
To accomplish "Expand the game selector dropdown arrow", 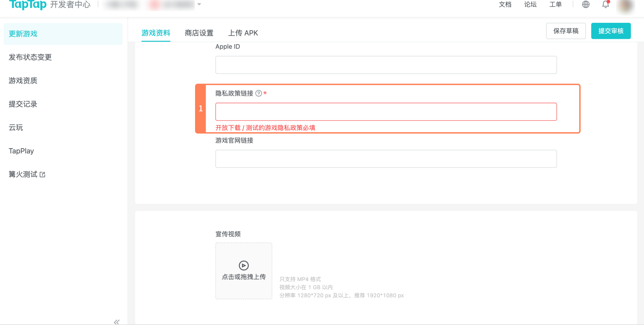I will (199, 5).
